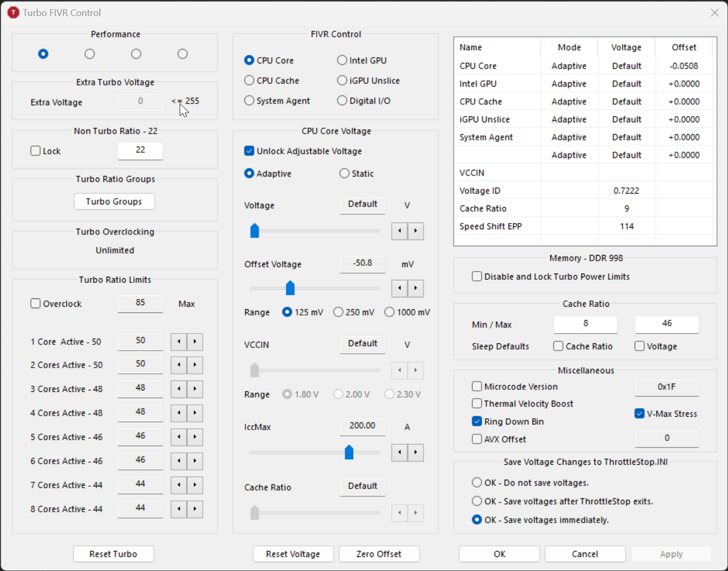Select System Agent FIVR option
The height and width of the screenshot is (571, 728).
[277, 101]
